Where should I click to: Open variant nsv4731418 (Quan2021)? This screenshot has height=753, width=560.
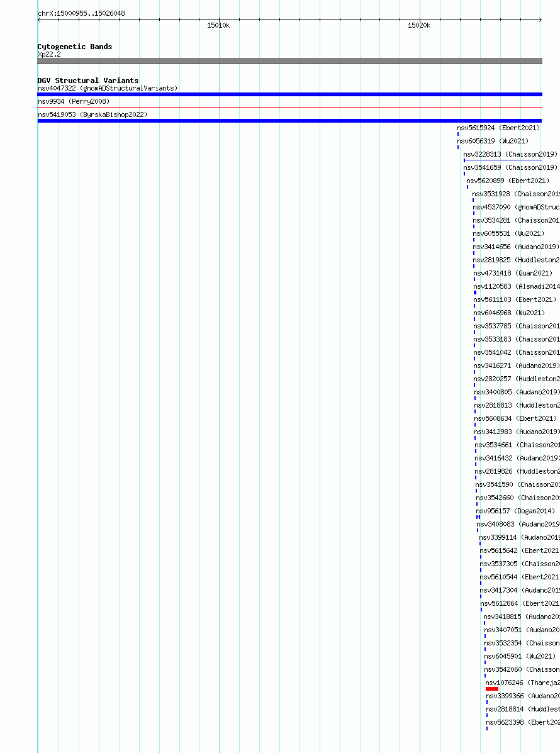point(513,273)
